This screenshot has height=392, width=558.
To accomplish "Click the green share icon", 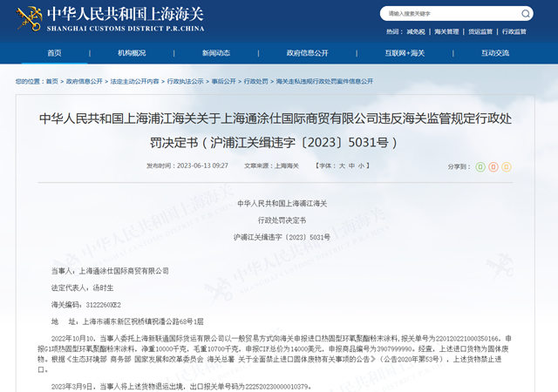I will click(x=480, y=167).
